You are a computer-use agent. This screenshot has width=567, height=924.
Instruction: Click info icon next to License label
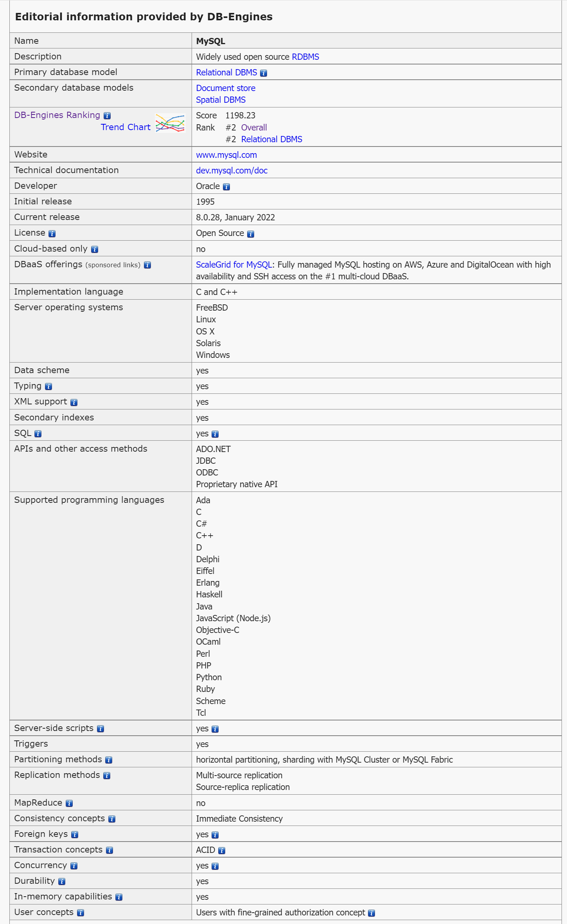pos(52,234)
